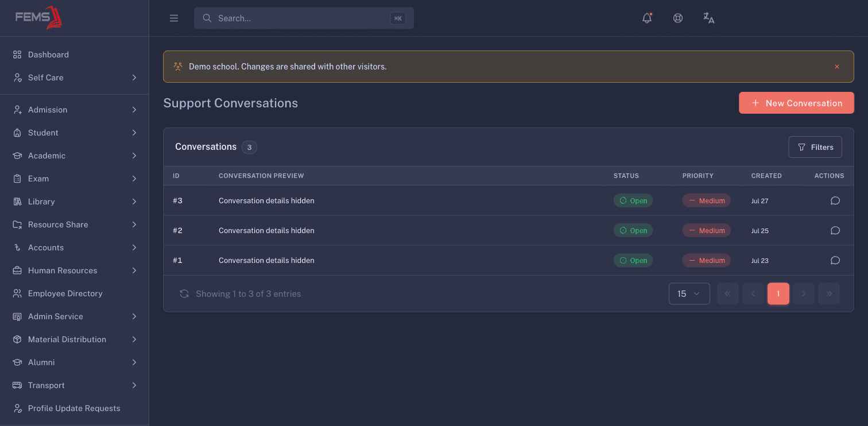Image resolution: width=868 pixels, height=426 pixels.
Task: Click the Exam clipboard icon
Action: pos(17,179)
